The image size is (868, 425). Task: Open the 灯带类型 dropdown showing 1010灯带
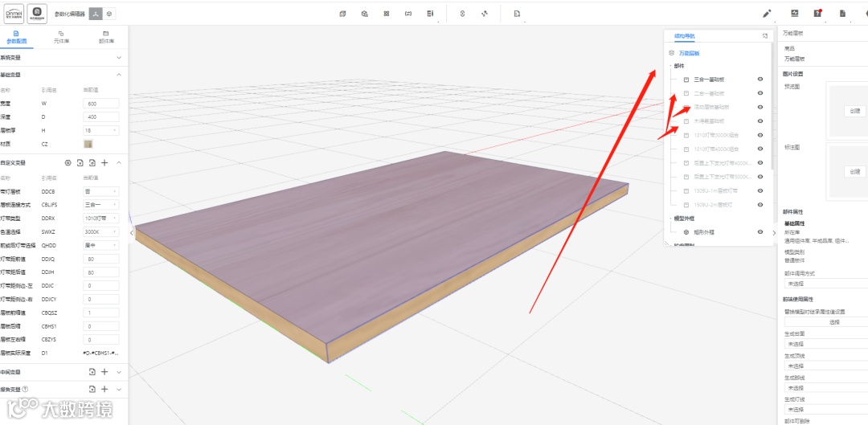tap(101, 218)
